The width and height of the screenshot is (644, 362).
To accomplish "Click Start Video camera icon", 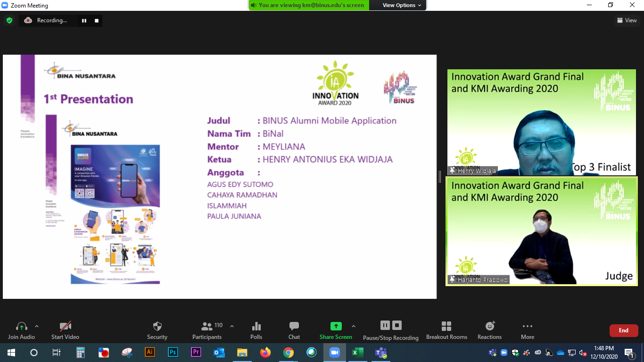I will [65, 326].
